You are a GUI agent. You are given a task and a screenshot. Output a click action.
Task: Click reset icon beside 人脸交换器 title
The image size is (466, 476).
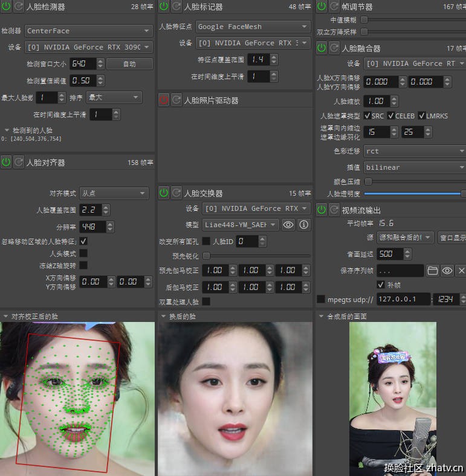[x=176, y=193]
